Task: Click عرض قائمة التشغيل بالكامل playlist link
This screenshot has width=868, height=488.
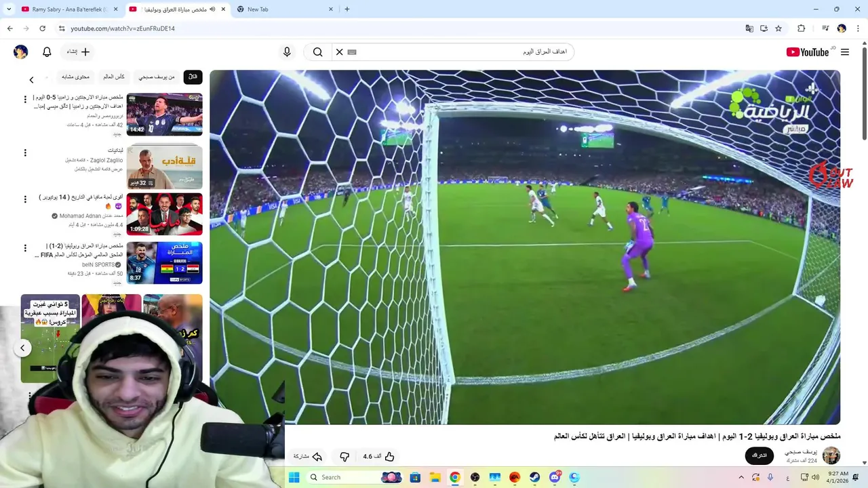Action: pyautogui.click(x=98, y=169)
